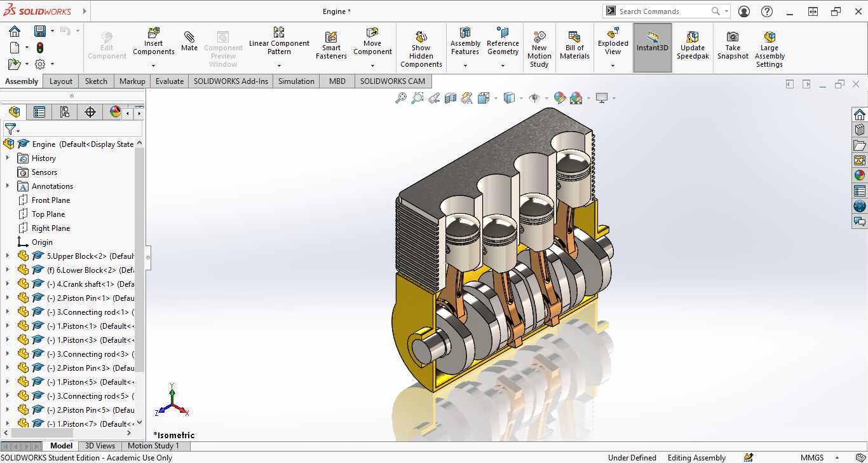Toggle the Section View tool
This screenshot has width=868, height=463.
pos(451,98)
